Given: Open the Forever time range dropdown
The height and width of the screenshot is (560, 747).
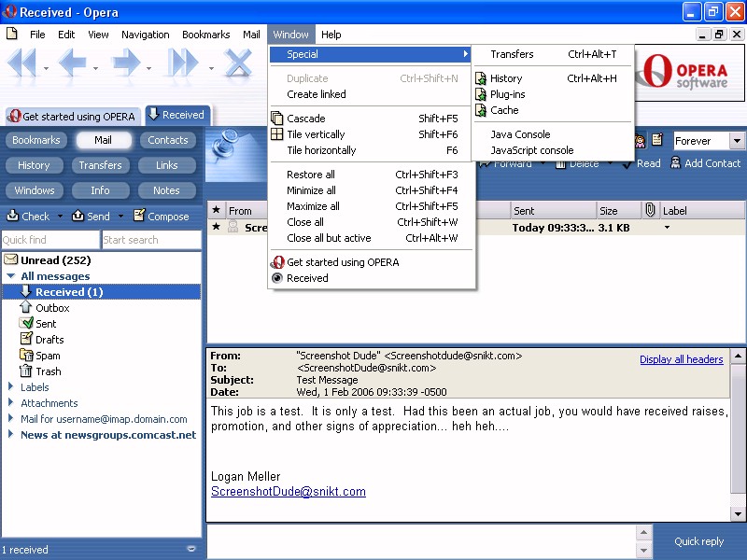Looking at the screenshot, I should tap(737, 141).
